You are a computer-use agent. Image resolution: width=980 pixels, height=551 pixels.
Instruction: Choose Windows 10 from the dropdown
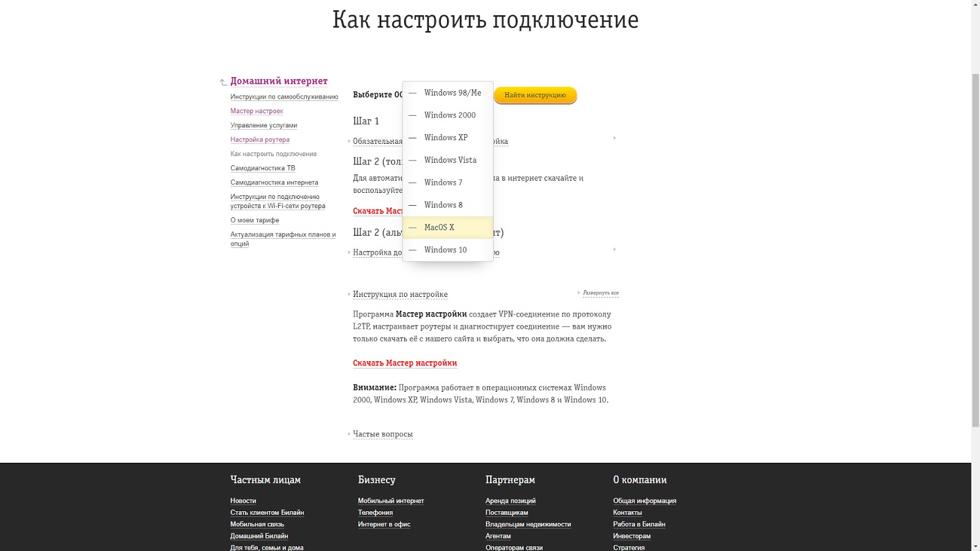click(448, 250)
